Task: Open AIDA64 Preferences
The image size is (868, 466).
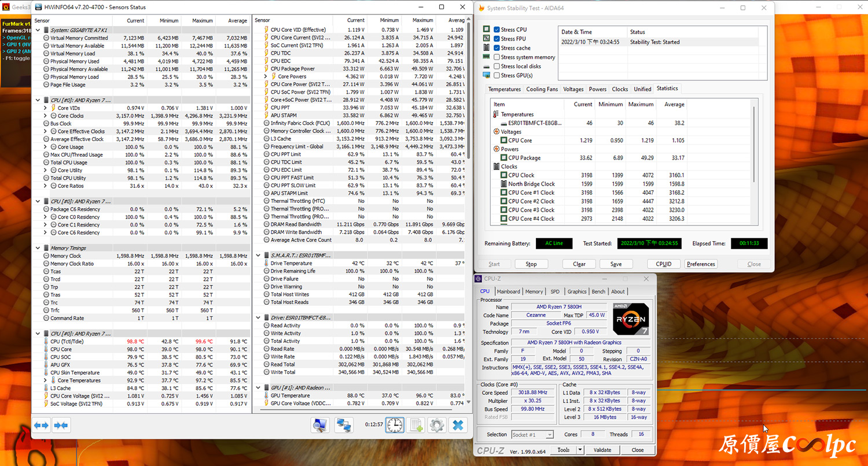Action: pos(701,264)
